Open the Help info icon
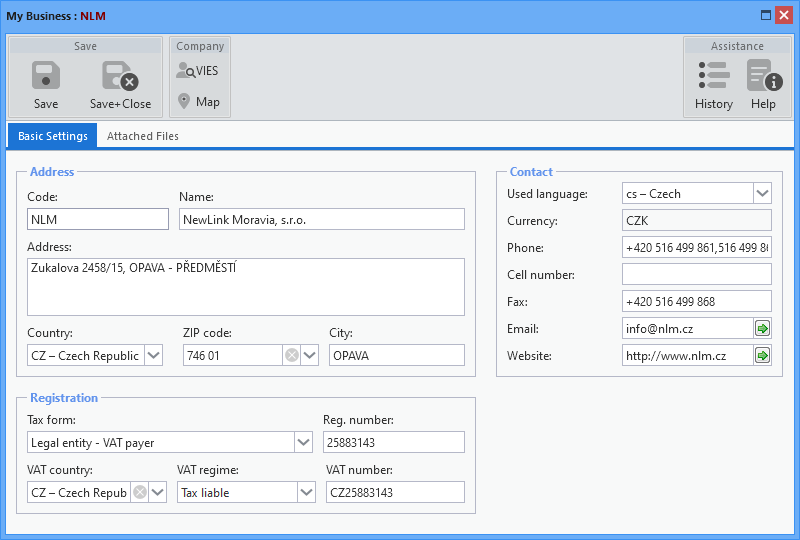This screenshot has width=800, height=540. click(x=764, y=76)
